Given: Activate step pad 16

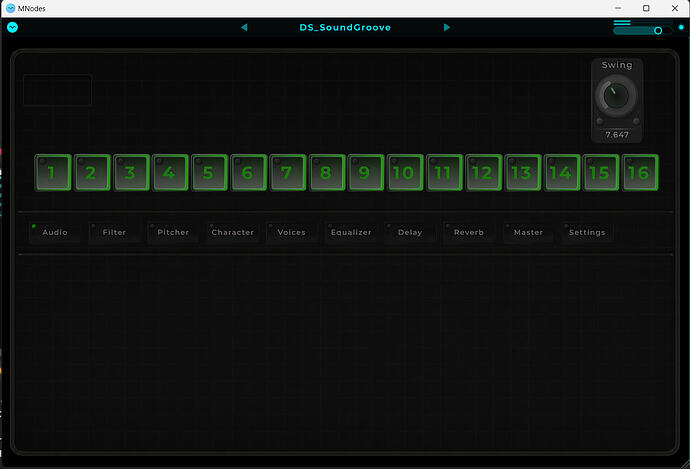Looking at the screenshot, I should point(640,172).
